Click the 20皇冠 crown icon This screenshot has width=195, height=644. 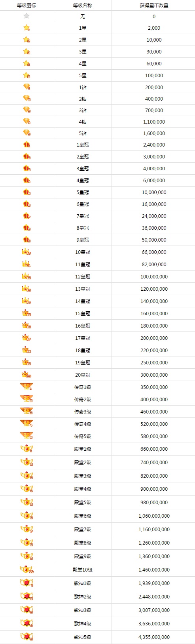point(27,374)
